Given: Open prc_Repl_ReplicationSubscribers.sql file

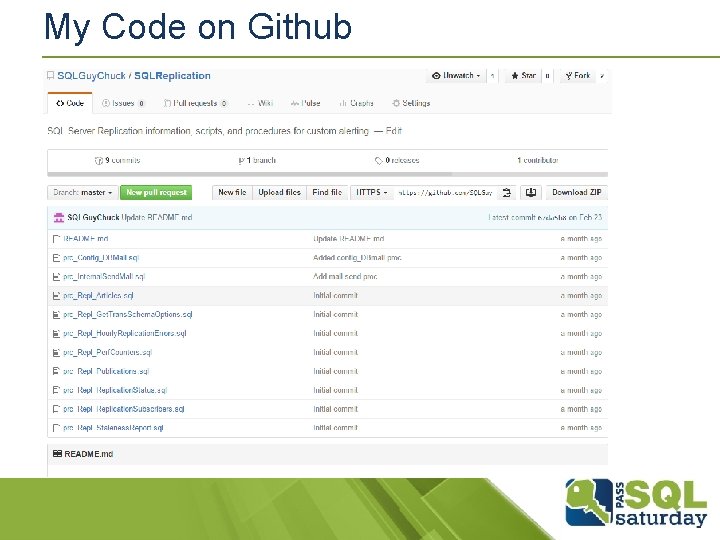Looking at the screenshot, I should tap(124, 409).
